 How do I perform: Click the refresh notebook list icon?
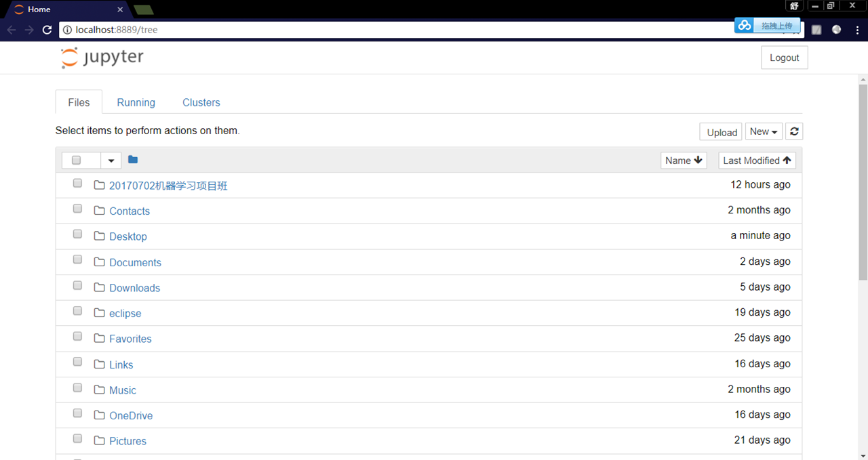click(x=794, y=131)
